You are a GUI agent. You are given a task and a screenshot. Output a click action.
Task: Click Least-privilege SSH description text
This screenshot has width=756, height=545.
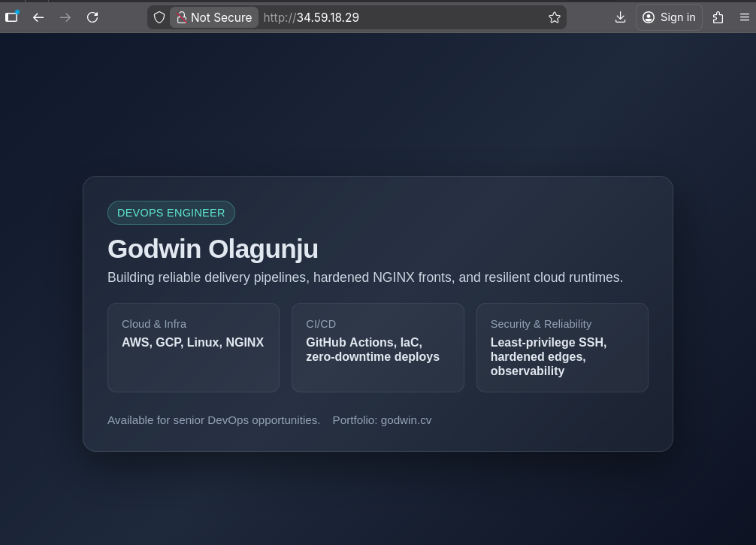point(548,357)
